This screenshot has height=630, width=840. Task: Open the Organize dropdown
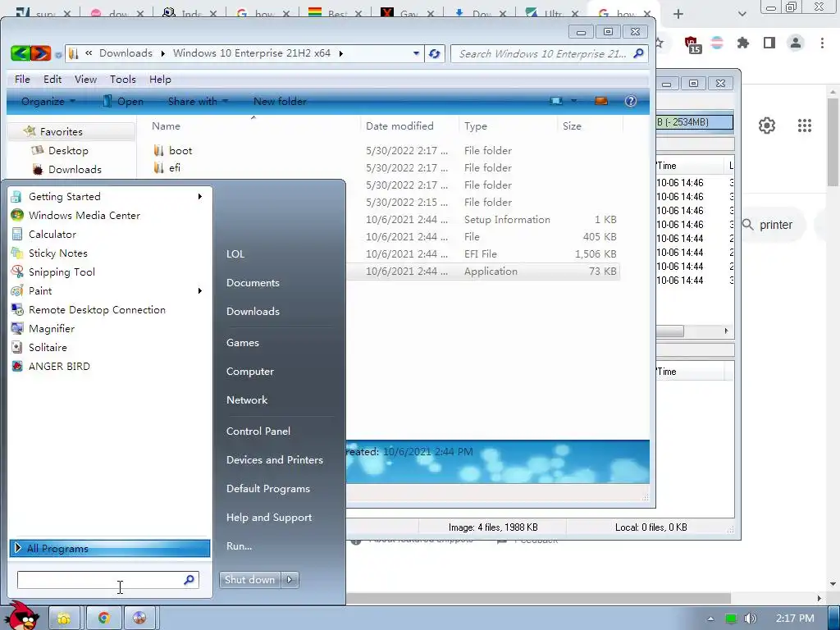pyautogui.click(x=48, y=101)
